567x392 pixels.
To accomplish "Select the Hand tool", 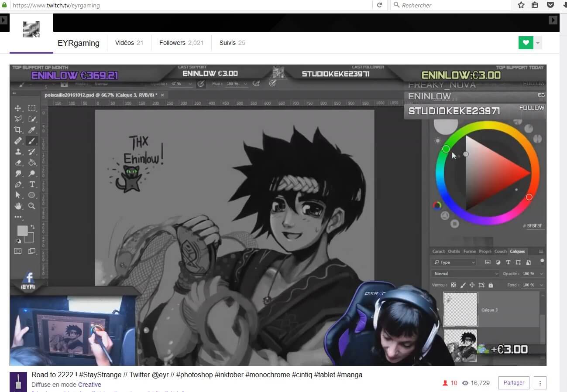I will 18,206.
